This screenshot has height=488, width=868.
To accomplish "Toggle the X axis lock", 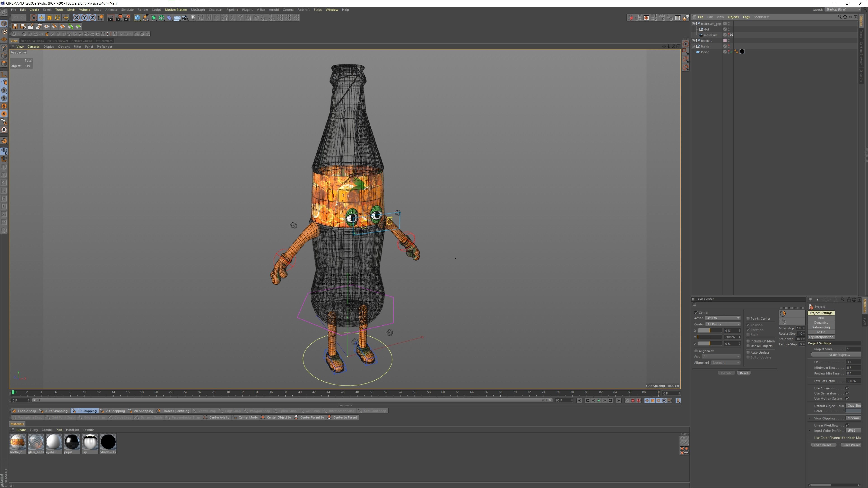I will [76, 18].
